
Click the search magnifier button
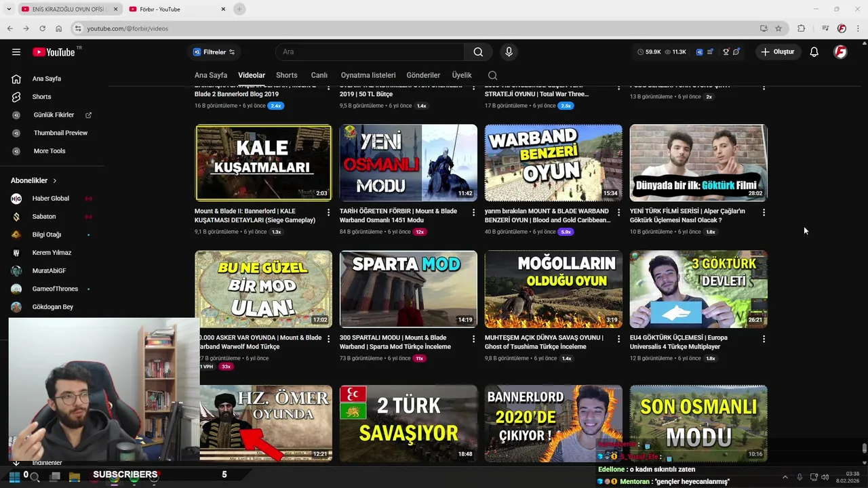tap(478, 52)
